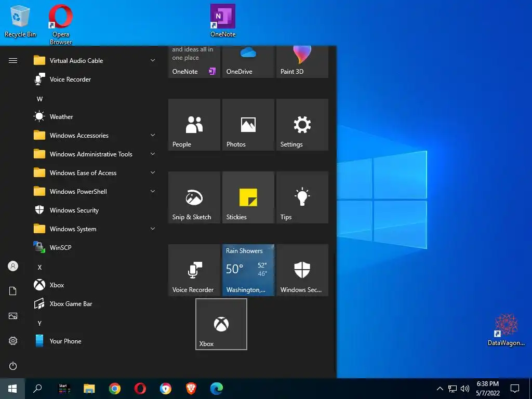Launch the Voice Recorder tile
532x399 pixels.
pyautogui.click(x=194, y=270)
